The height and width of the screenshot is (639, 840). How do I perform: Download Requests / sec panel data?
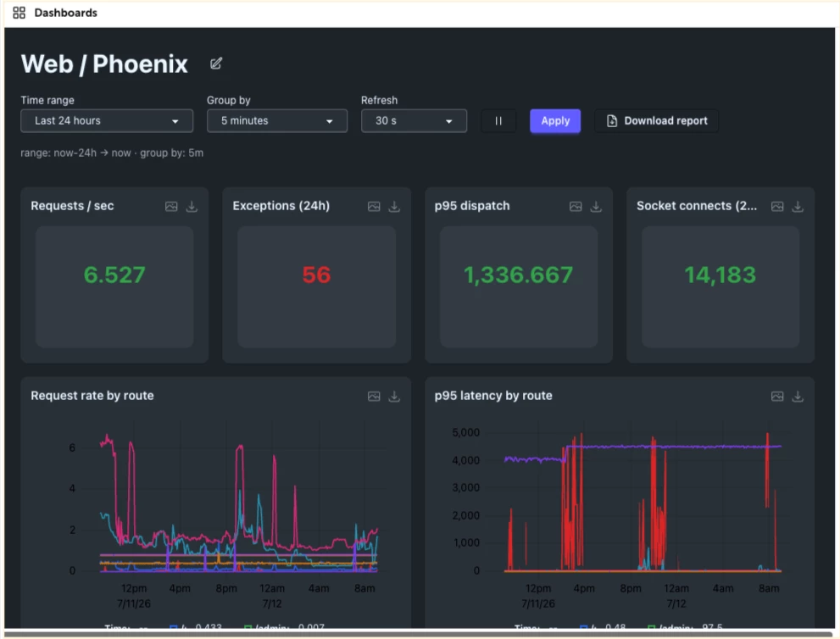[x=192, y=206]
